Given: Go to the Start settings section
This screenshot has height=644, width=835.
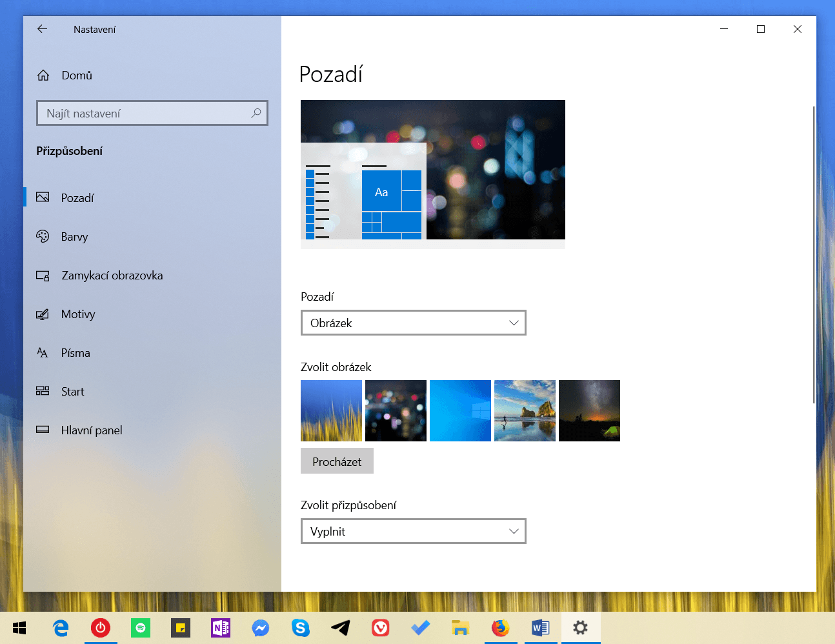Looking at the screenshot, I should (x=152, y=391).
